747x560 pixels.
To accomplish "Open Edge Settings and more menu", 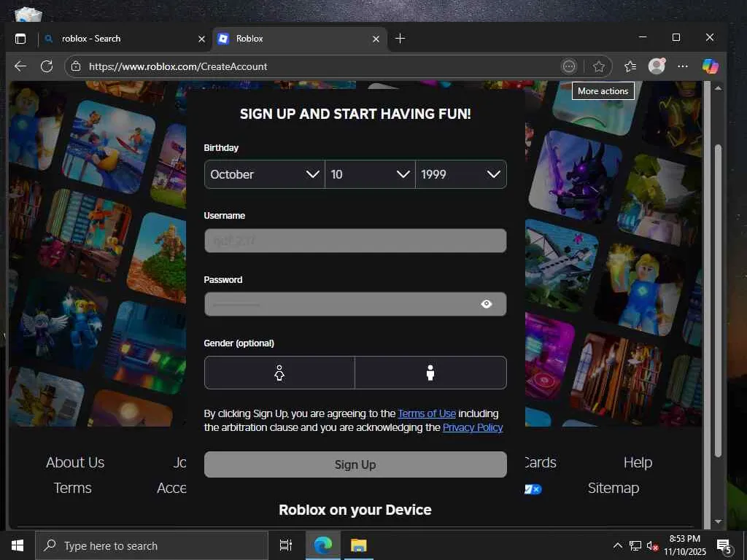I will click(683, 66).
